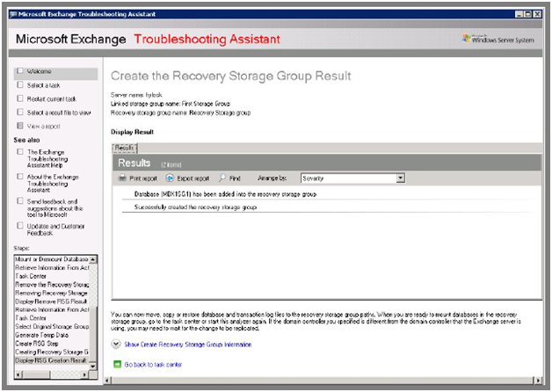
Task: Select Display Remove RSG Result step
Action: pyautogui.click(x=52, y=301)
